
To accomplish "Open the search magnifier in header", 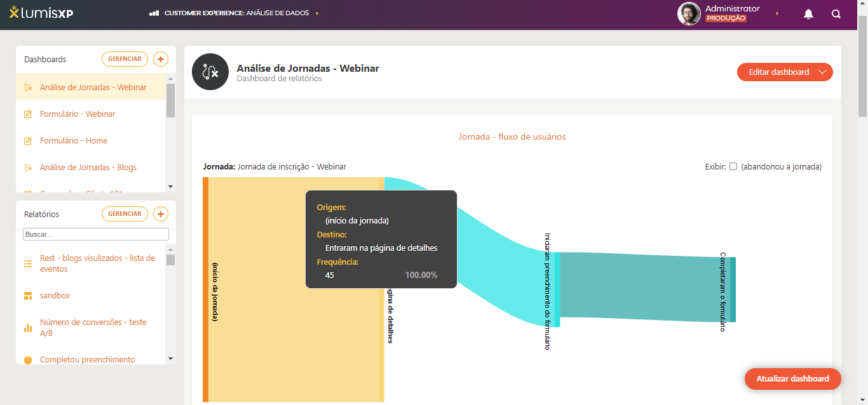I will [x=836, y=14].
